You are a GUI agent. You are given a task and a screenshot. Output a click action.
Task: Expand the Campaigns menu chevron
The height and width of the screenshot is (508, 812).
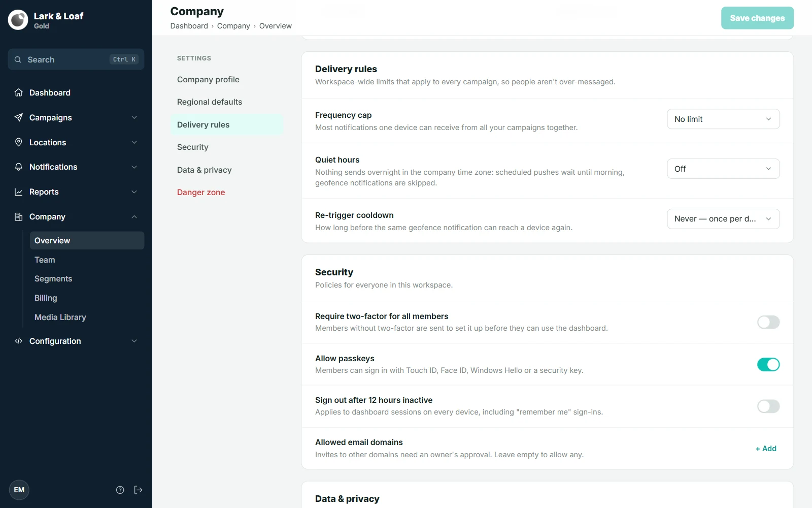(x=134, y=117)
